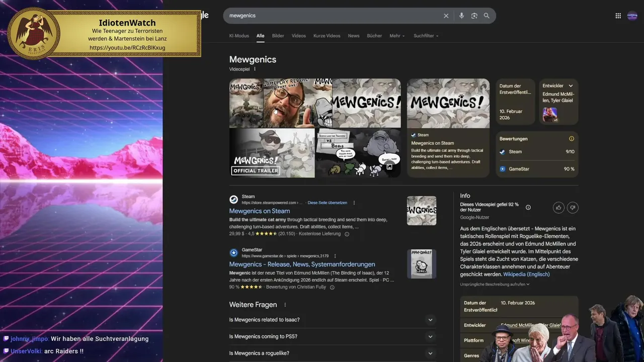Image resolution: width=644 pixels, height=362 pixels.
Task: Click thumbs down for this video game
Action: [573, 207]
